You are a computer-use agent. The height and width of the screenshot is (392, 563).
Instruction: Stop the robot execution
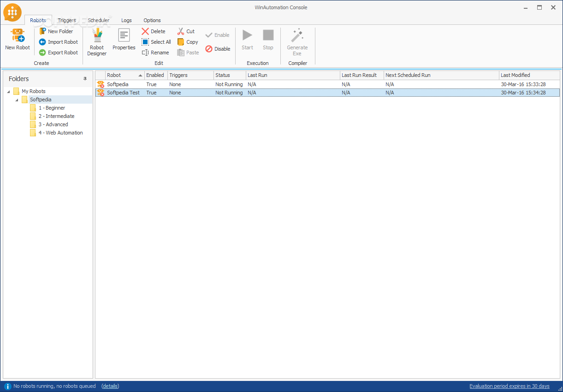click(268, 40)
